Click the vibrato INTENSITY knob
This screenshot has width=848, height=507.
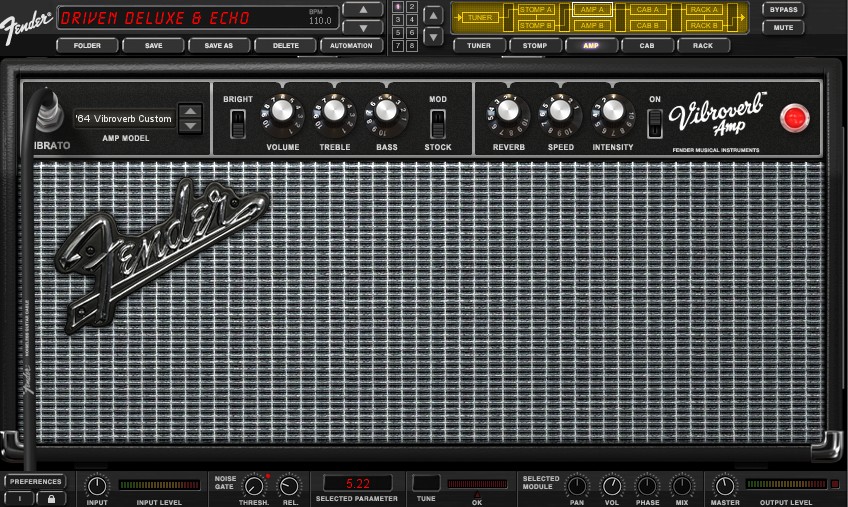coord(612,114)
